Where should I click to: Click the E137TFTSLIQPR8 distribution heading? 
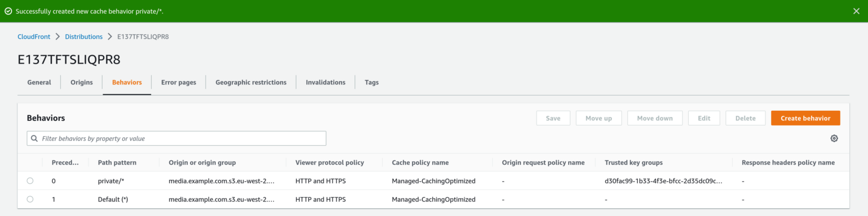pos(69,60)
